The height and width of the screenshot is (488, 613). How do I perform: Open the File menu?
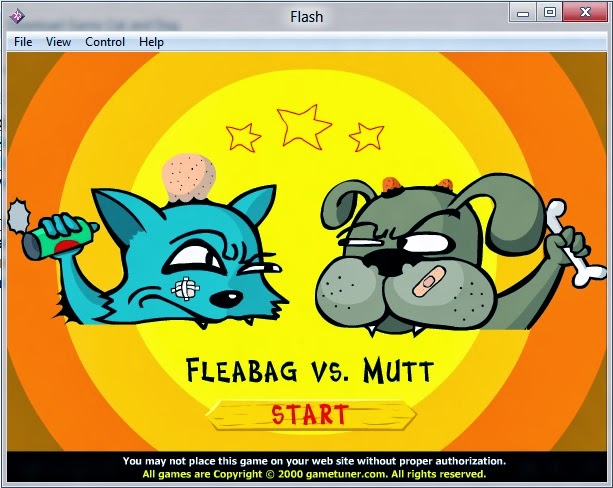point(23,42)
